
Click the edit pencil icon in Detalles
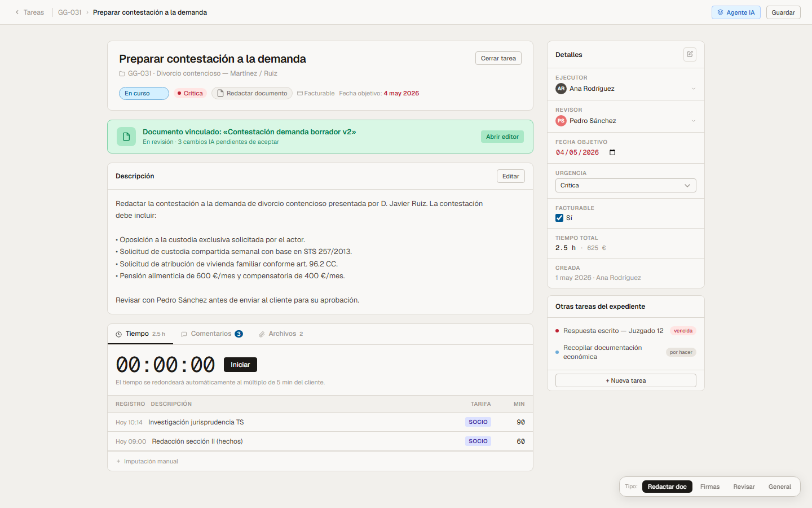click(690, 54)
